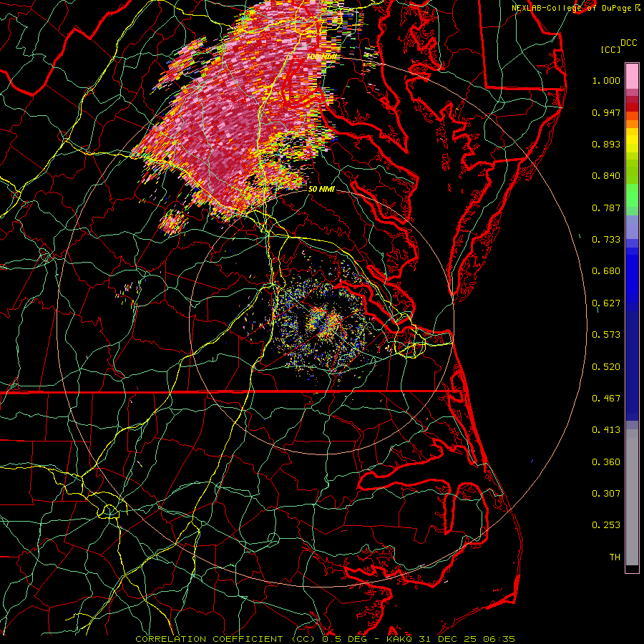
Task: Click the 0.520 color scale value
Action: pos(606,367)
